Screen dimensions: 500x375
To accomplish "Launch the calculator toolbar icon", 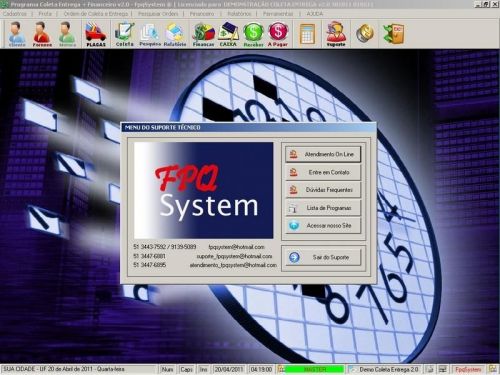I will click(x=307, y=34).
